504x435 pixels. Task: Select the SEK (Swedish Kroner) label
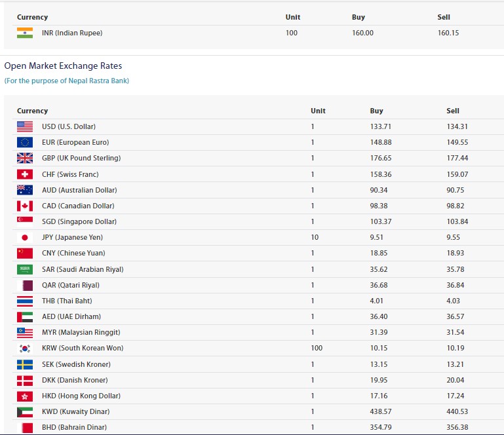coord(76,364)
